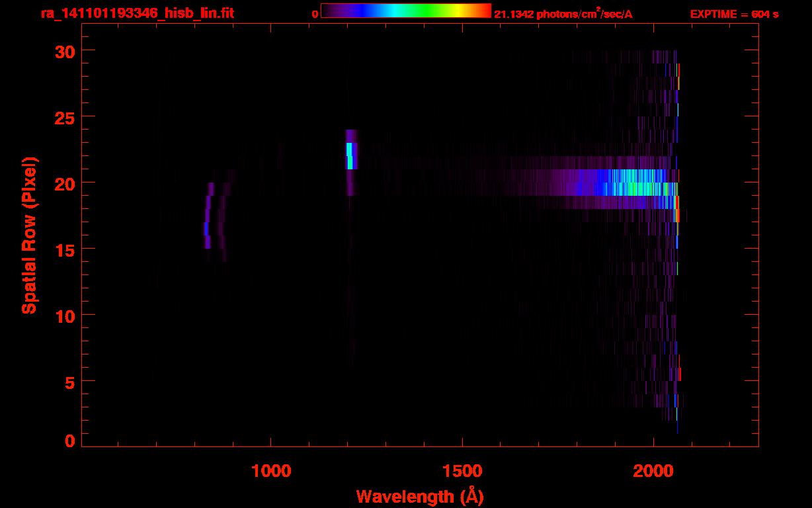Screen dimensions: 812x508
Task: Click the y-axis tick label 25
Action: (x=64, y=117)
